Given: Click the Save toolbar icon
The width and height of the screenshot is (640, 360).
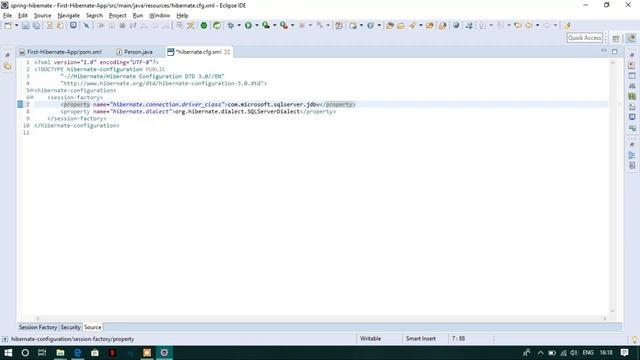Looking at the screenshot, I should point(26,25).
